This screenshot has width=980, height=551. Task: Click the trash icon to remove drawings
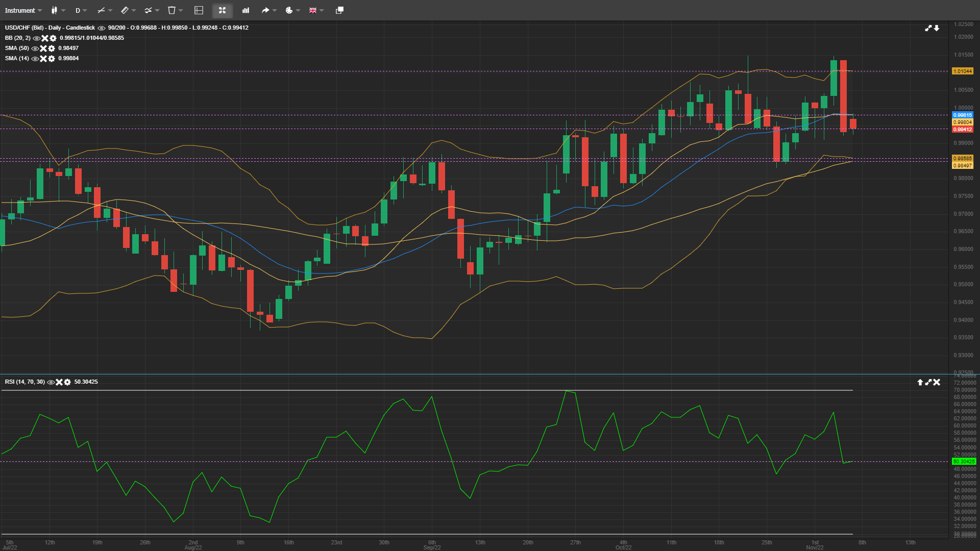click(171, 10)
